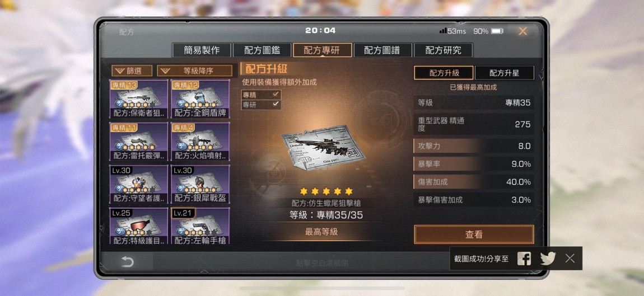Share screenshot via Twitter bird icon

click(548, 258)
